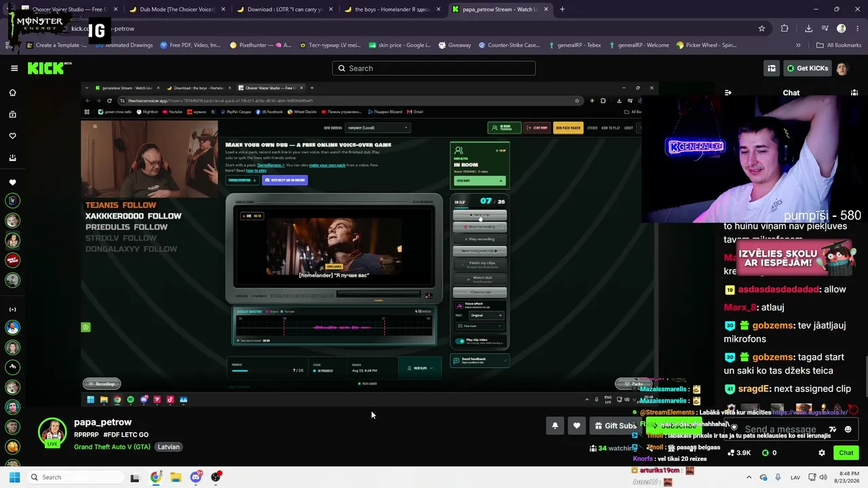Open channel points showing 3.9K
This screenshot has height=488, width=868.
(x=740, y=453)
